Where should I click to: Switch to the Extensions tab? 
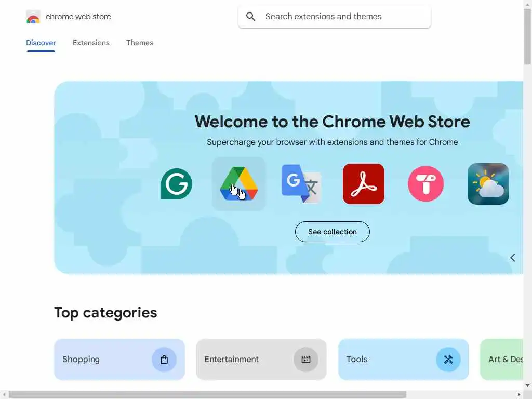pos(91,43)
